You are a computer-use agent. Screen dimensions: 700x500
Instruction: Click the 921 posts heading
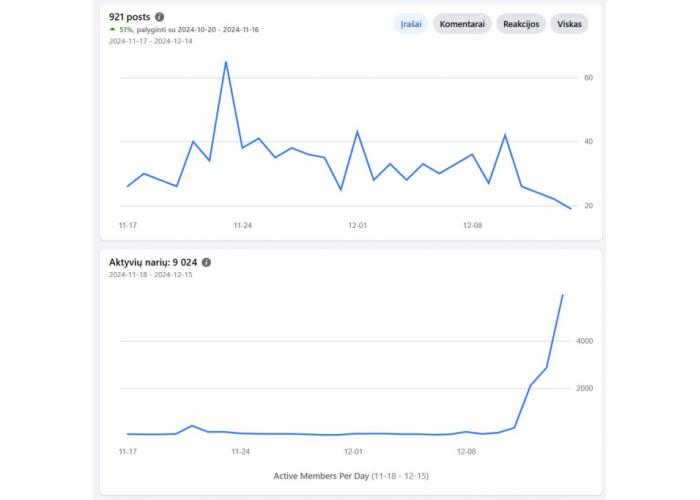[130, 17]
